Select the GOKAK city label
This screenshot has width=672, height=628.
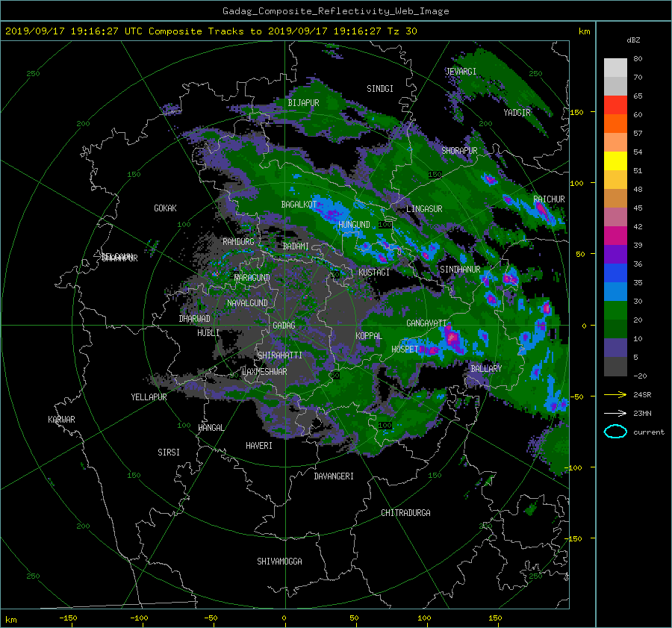[165, 208]
